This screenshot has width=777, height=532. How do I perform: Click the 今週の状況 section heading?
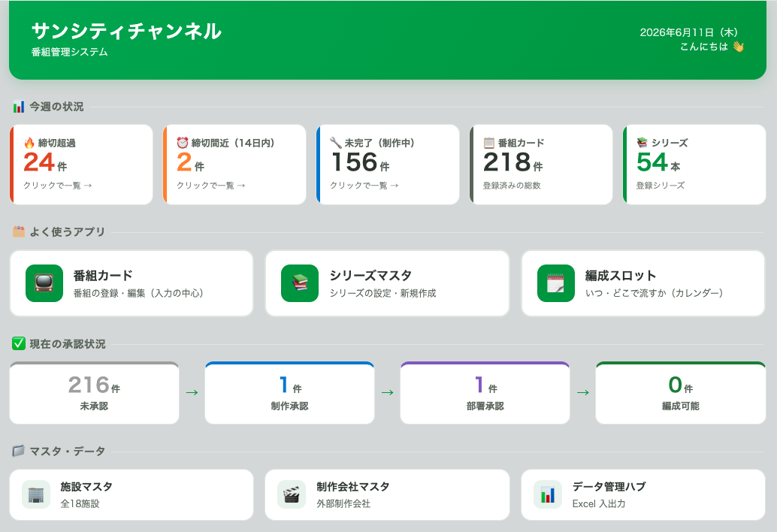tap(56, 107)
